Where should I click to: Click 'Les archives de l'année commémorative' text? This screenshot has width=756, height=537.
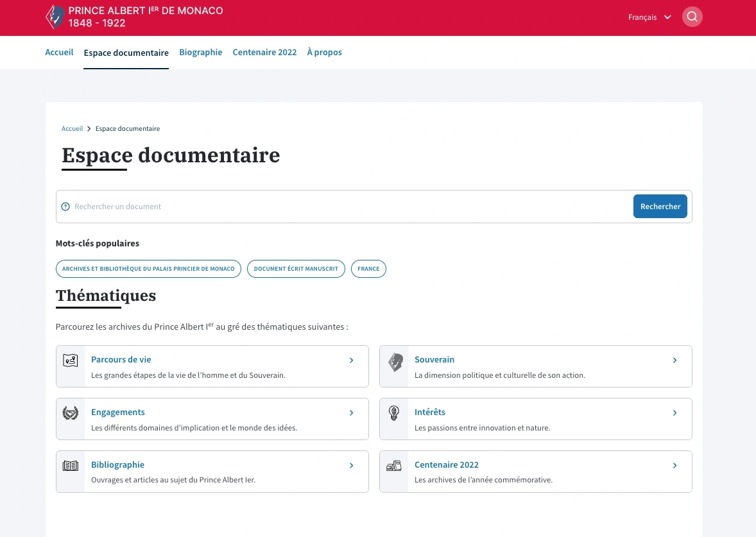coord(484,480)
